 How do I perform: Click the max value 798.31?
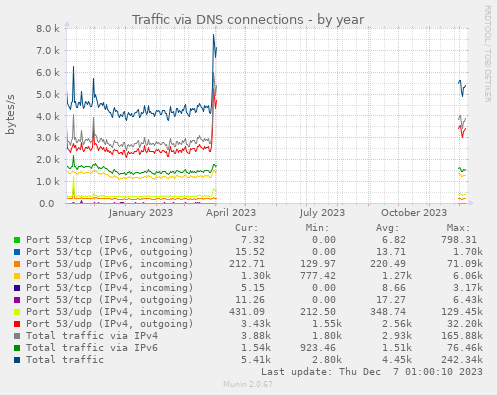point(459,240)
